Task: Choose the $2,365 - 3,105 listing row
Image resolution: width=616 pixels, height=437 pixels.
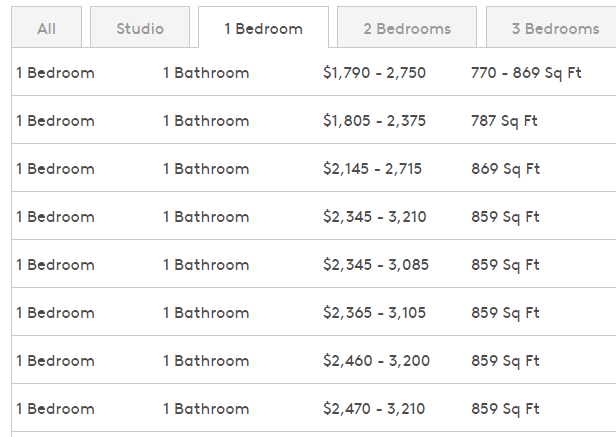Action: pos(314,312)
